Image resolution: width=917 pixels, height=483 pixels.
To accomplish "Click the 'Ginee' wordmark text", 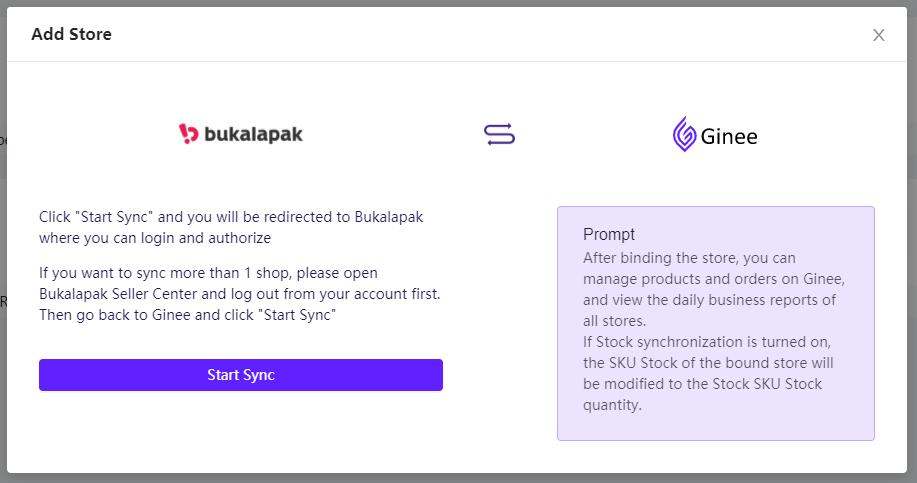I will pyautogui.click(x=729, y=137).
